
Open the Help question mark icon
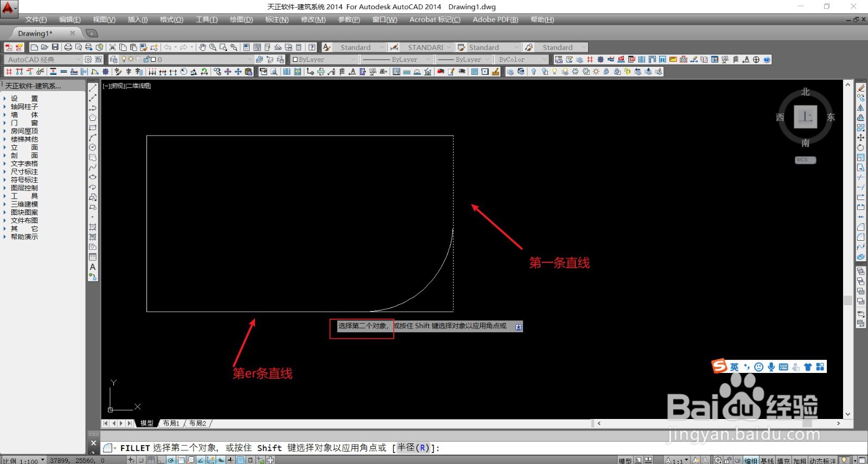312,48
